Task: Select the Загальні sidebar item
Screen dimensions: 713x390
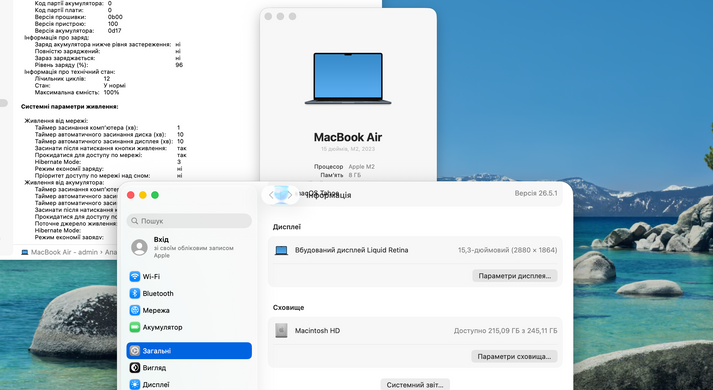Action: pyautogui.click(x=189, y=350)
